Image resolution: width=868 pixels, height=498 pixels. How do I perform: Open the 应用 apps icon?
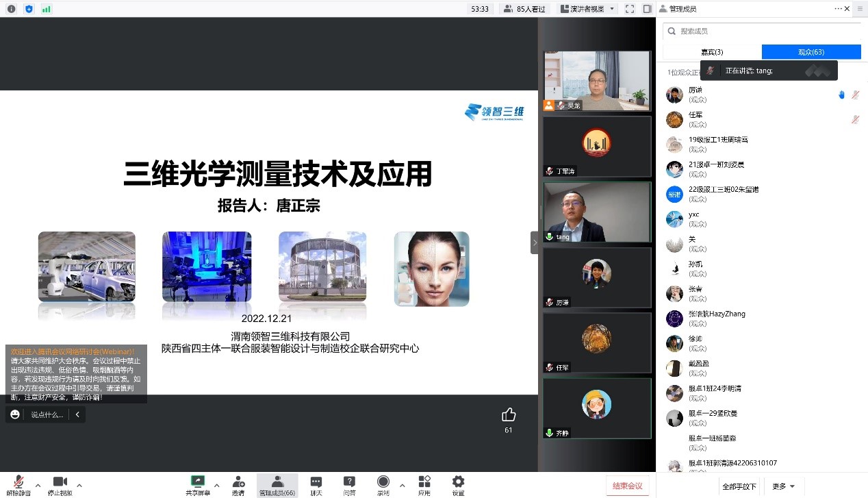(424, 484)
